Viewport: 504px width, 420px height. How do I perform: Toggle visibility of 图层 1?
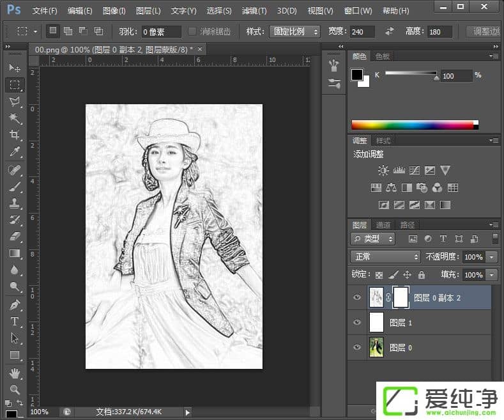click(357, 323)
